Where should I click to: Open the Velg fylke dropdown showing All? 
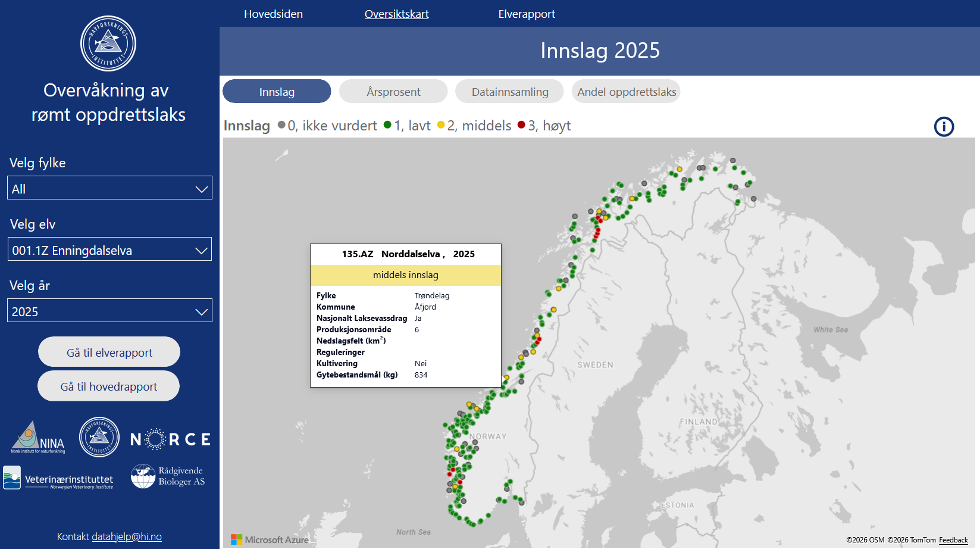coord(109,188)
